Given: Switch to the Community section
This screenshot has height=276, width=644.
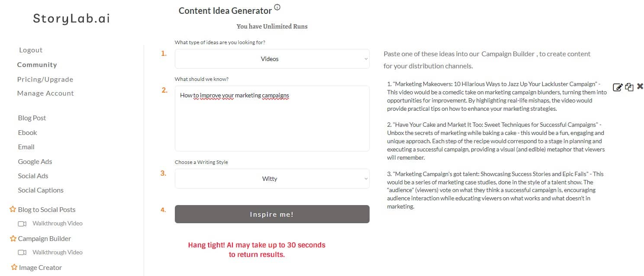Looking at the screenshot, I should coord(37,64).
